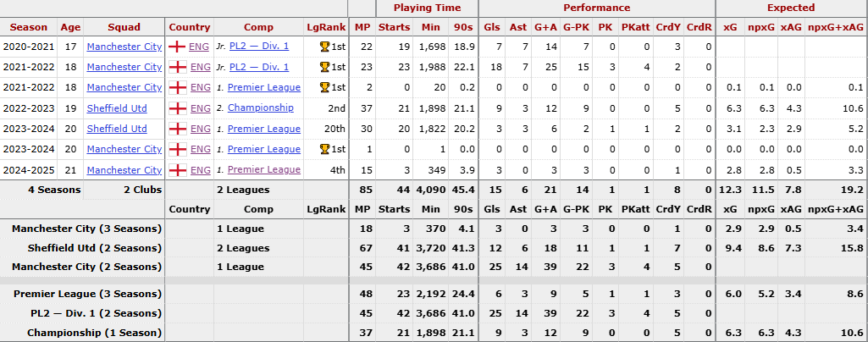Click the England flag in 2022-2023 row
Viewport: 868px width, 342px height.
(x=177, y=108)
